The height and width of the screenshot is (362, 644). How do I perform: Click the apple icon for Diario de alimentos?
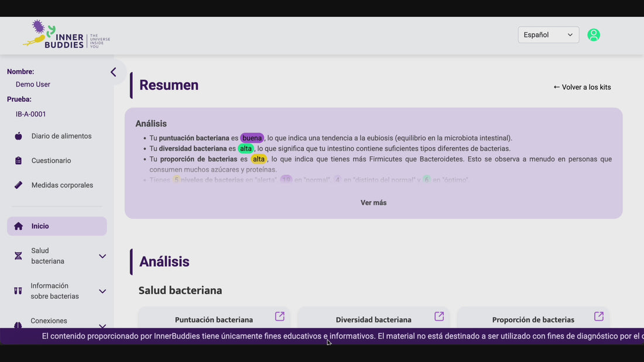(x=18, y=136)
